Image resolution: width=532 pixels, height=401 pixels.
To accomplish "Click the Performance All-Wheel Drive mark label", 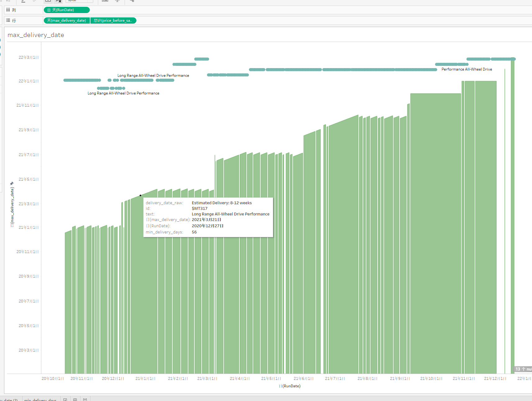I will pos(466,69).
